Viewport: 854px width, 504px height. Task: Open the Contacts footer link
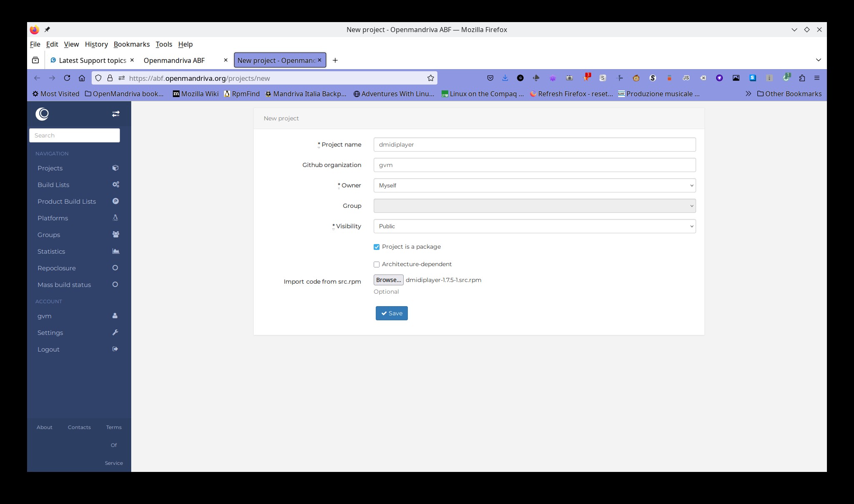[79, 427]
